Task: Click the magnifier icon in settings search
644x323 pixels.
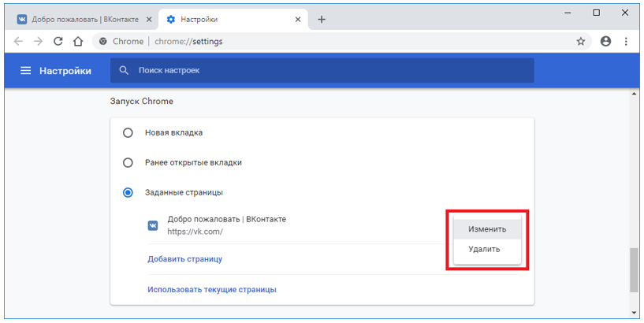Action: pyautogui.click(x=124, y=71)
